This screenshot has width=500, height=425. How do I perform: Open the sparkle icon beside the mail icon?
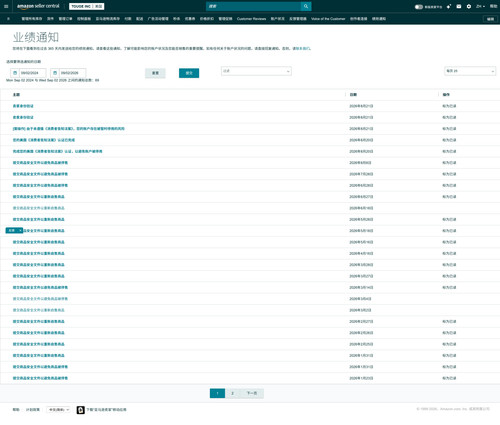coord(449,6)
